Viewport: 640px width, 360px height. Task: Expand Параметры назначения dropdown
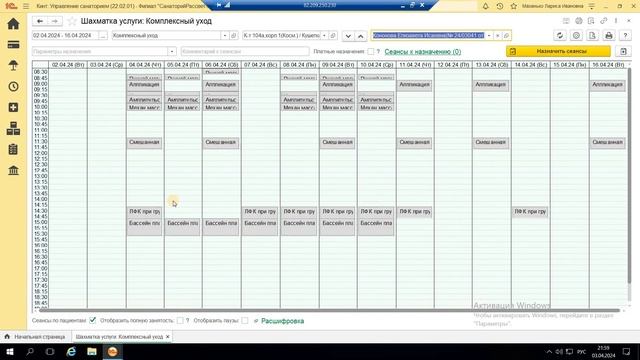172,51
